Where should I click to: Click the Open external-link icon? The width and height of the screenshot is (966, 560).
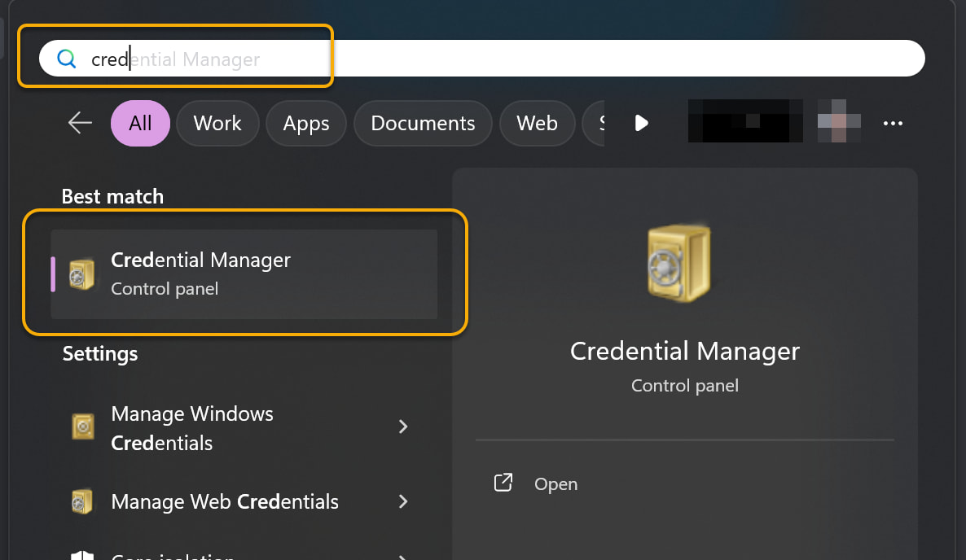(x=503, y=483)
